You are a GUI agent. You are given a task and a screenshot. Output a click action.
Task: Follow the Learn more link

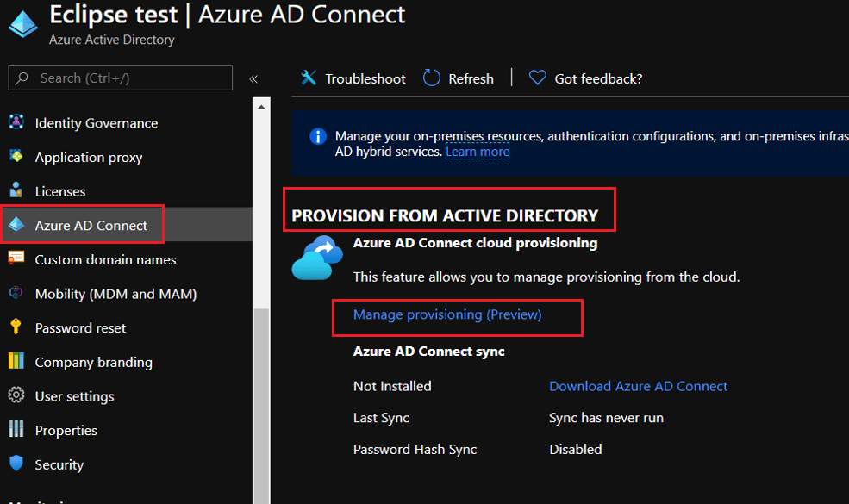tap(477, 152)
